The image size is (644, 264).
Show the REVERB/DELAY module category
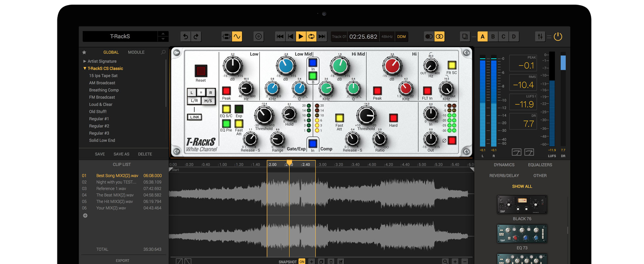coord(504,176)
